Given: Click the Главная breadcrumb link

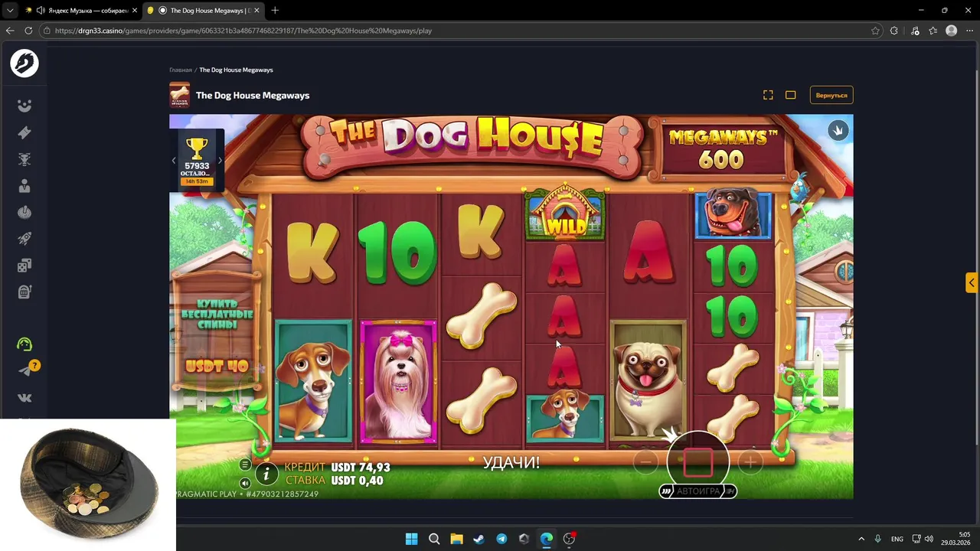Looking at the screenshot, I should coord(181,70).
